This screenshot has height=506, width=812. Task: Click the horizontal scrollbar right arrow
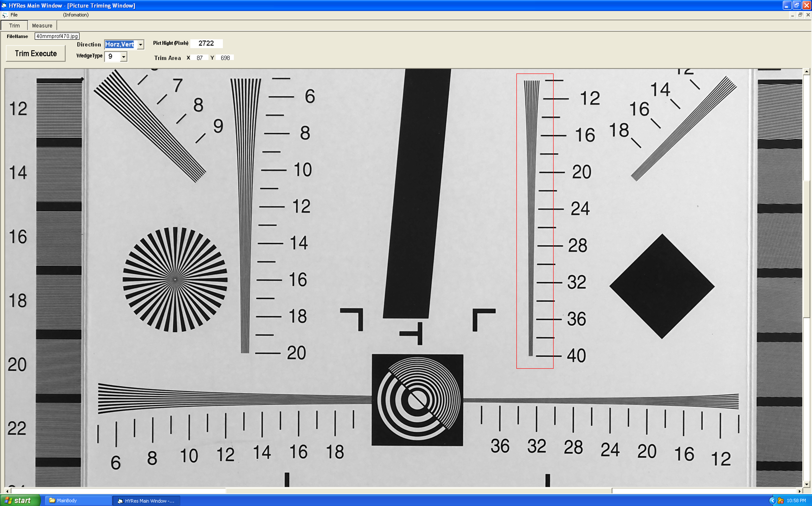(x=800, y=491)
